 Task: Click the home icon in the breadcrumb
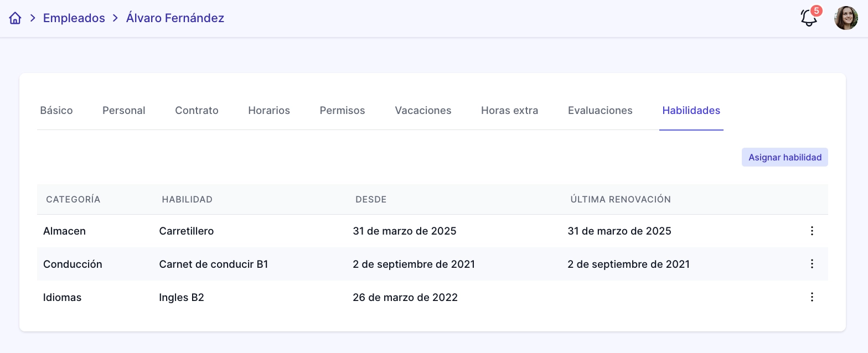click(14, 18)
